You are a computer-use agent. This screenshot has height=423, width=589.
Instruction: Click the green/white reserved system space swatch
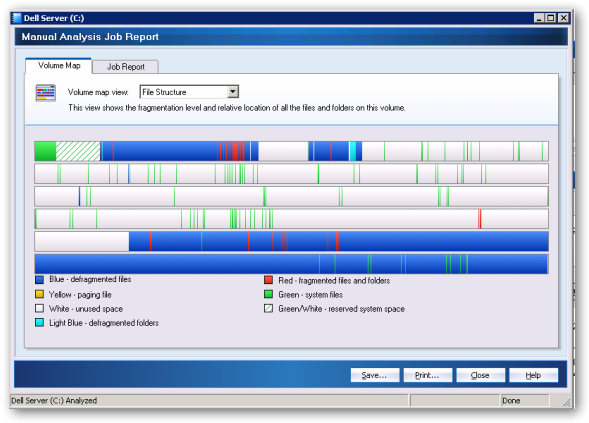click(268, 308)
